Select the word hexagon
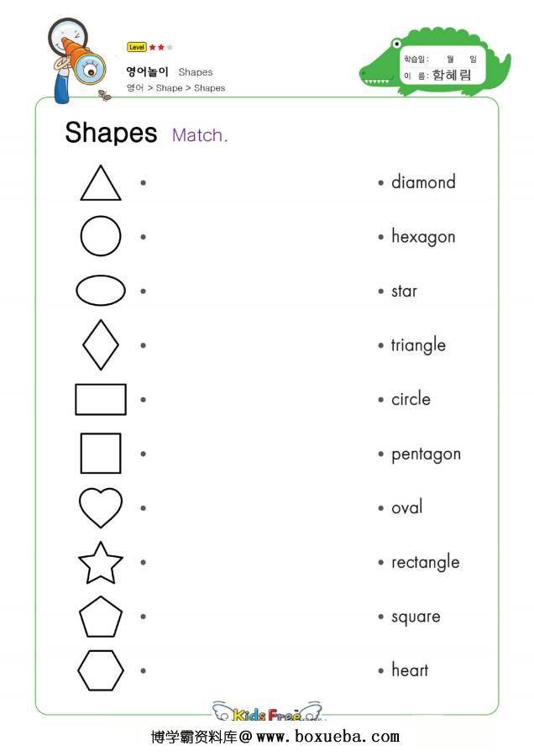 click(423, 237)
